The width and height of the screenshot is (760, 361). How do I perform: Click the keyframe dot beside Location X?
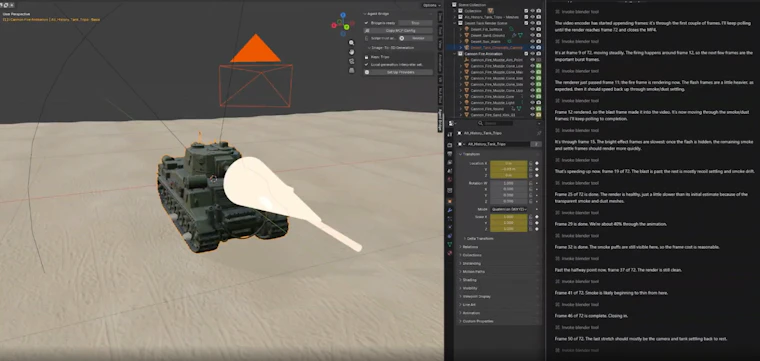click(x=537, y=163)
